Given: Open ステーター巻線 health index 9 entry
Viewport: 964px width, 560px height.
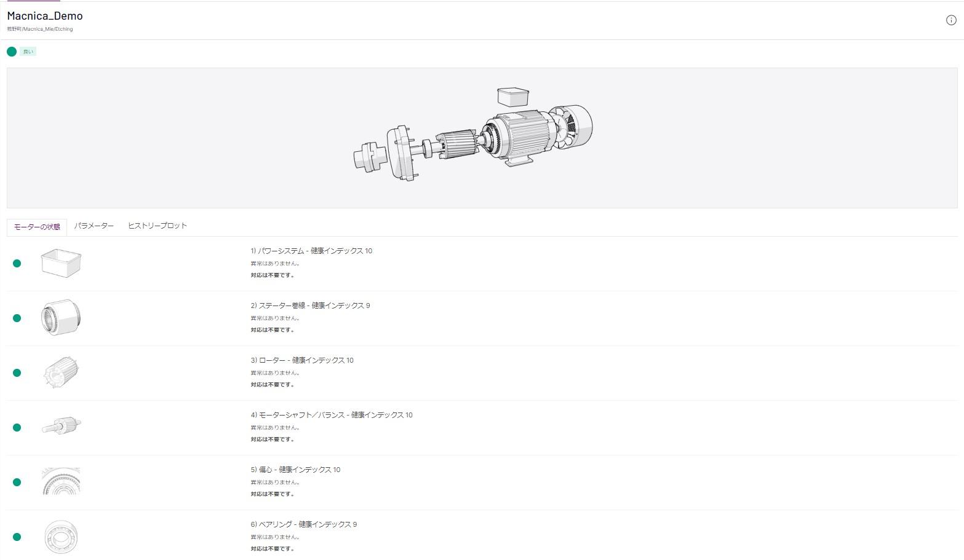Looking at the screenshot, I should [x=310, y=306].
